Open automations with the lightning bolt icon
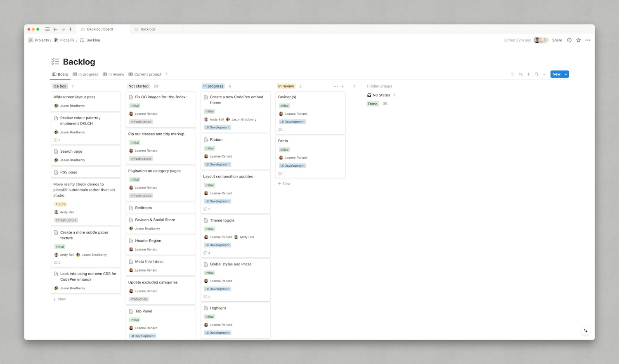The height and width of the screenshot is (364, 619). [529, 74]
